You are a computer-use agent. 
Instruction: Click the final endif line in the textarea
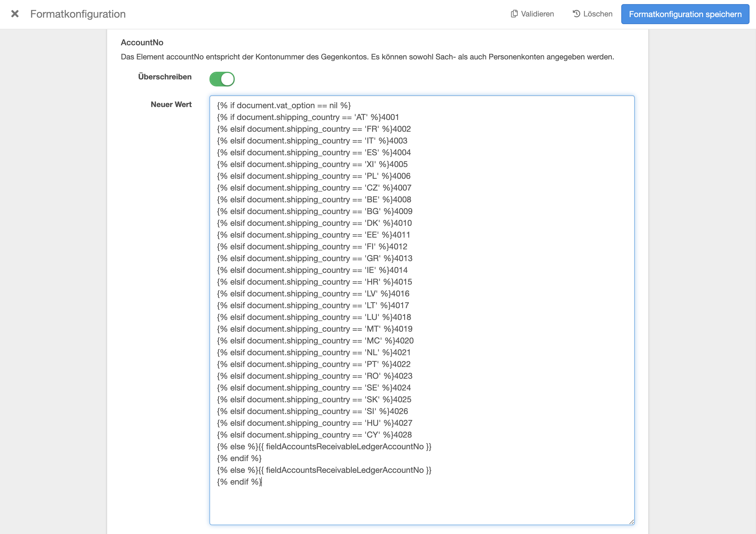pyautogui.click(x=239, y=482)
